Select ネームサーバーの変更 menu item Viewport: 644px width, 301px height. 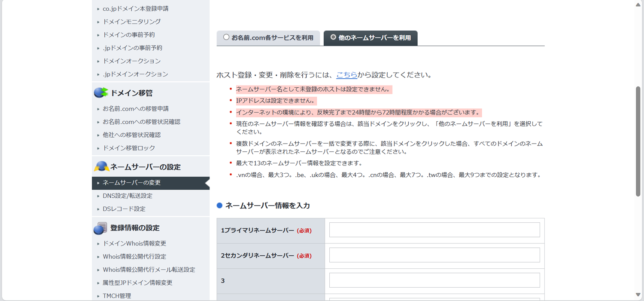click(x=151, y=183)
